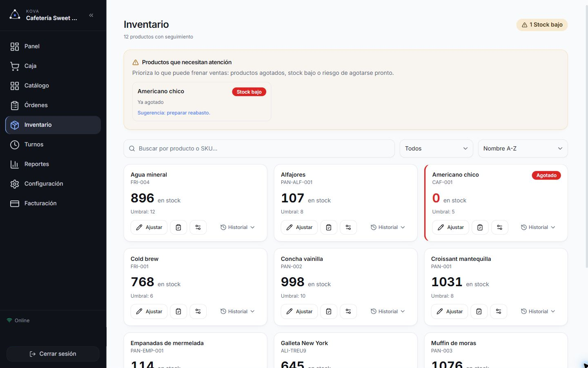Image resolution: width=588 pixels, height=368 pixels.
Task: Click the Muffin de moras title
Action: [454, 343]
